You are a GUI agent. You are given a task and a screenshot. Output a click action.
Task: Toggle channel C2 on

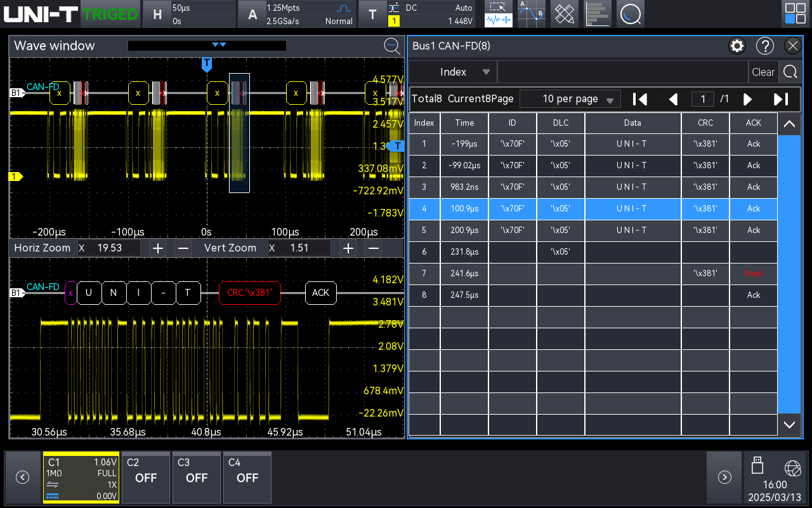click(x=145, y=477)
